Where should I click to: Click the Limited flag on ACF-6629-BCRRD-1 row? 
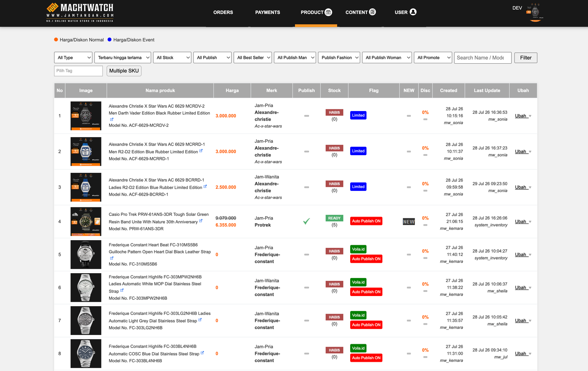[x=358, y=187]
